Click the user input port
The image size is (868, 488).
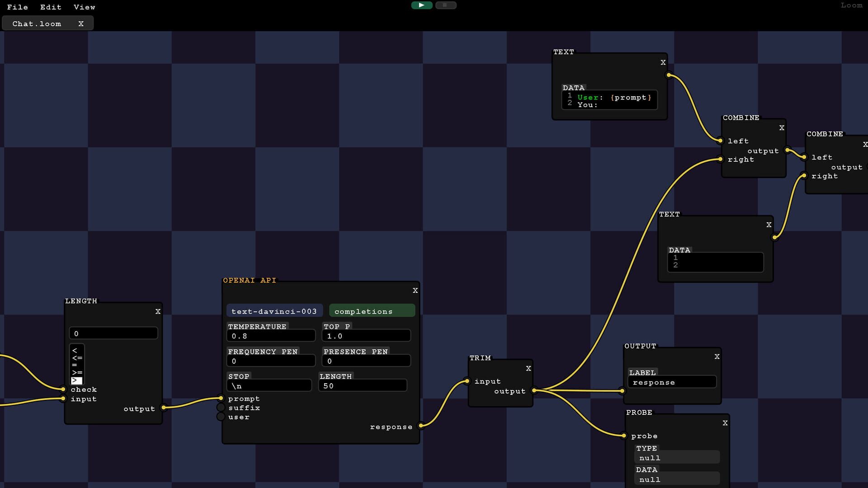coord(221,417)
